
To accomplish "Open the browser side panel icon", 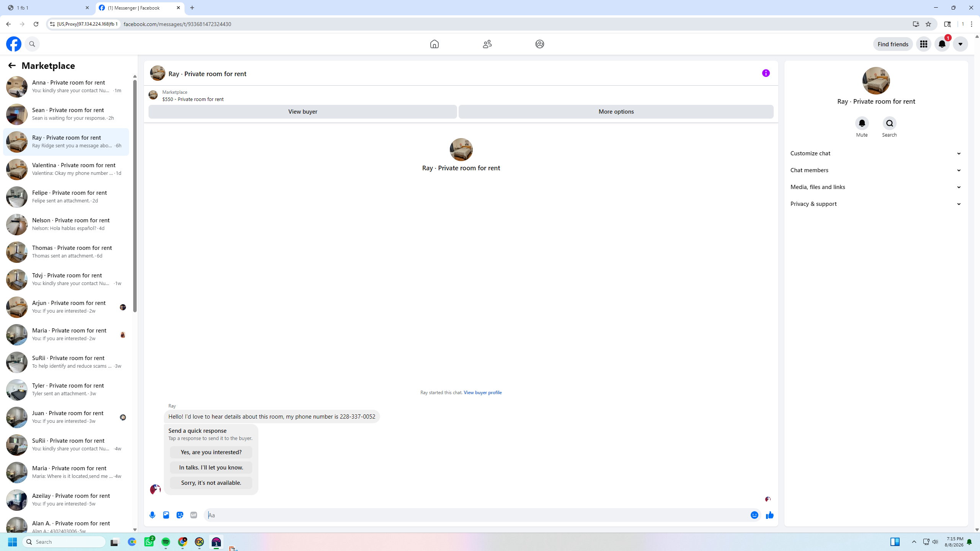I will 947,24.
